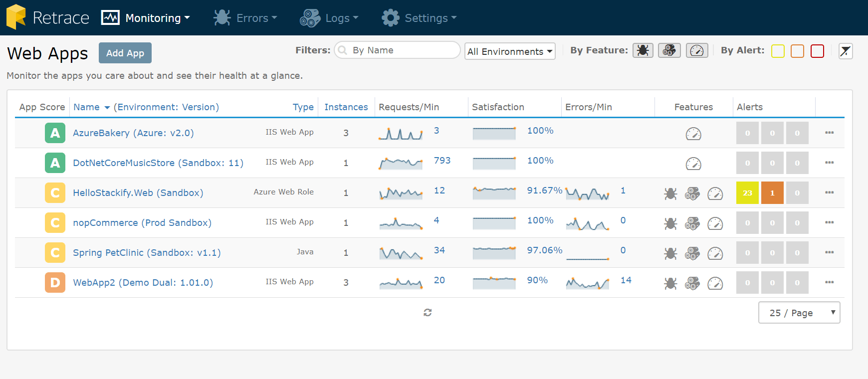
Task: Filter apps by Errors feature bug icon
Action: pos(643,50)
